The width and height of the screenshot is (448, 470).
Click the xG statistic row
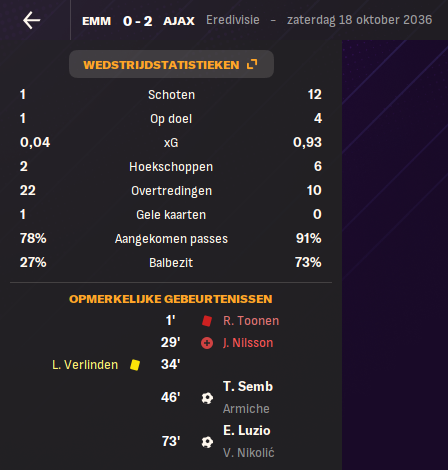171,143
